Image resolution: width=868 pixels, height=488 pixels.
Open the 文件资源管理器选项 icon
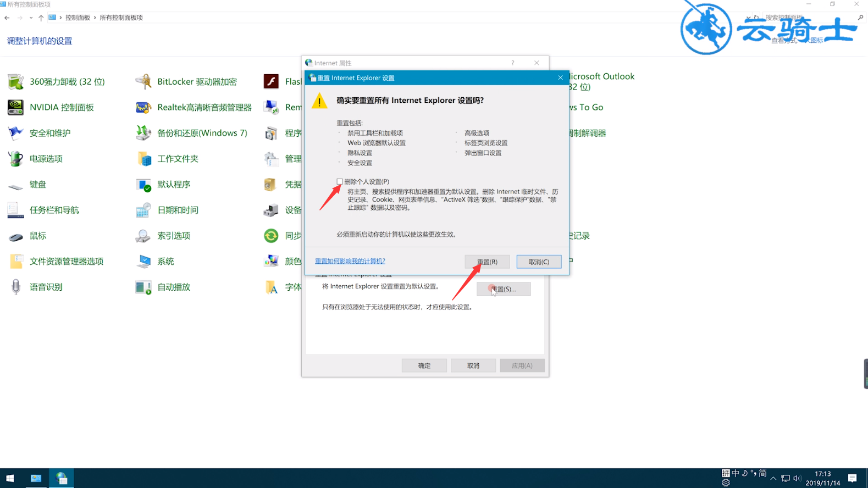tap(15, 262)
